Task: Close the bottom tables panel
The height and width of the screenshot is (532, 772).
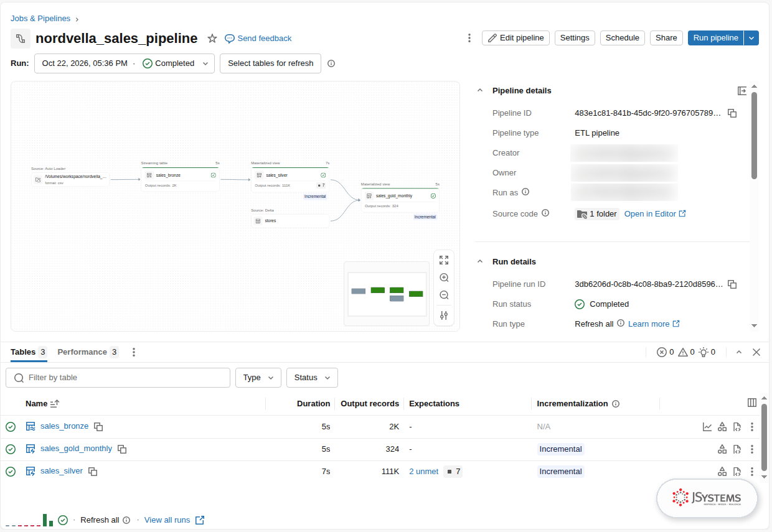Action: coord(756,352)
